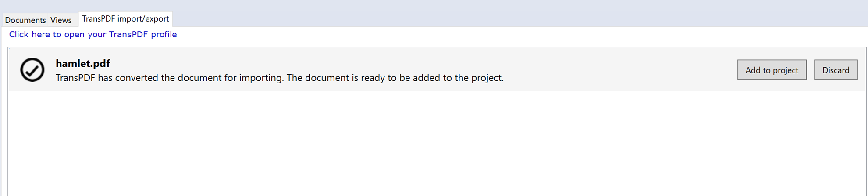Switch to the Documents tab
Viewport: 868px width, 196px height.
pyautogui.click(x=25, y=20)
